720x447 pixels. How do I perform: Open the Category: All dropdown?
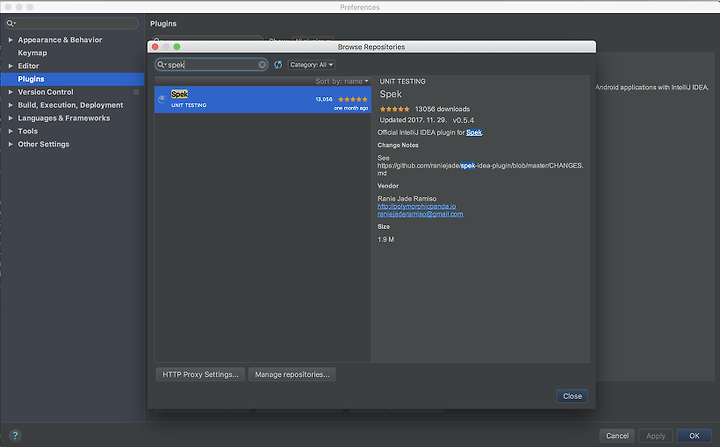click(311, 65)
